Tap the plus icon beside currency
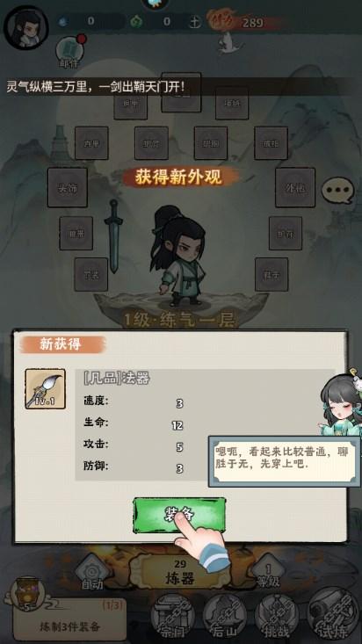Image resolution: width=362 pixels, height=644 pixels. (194, 22)
